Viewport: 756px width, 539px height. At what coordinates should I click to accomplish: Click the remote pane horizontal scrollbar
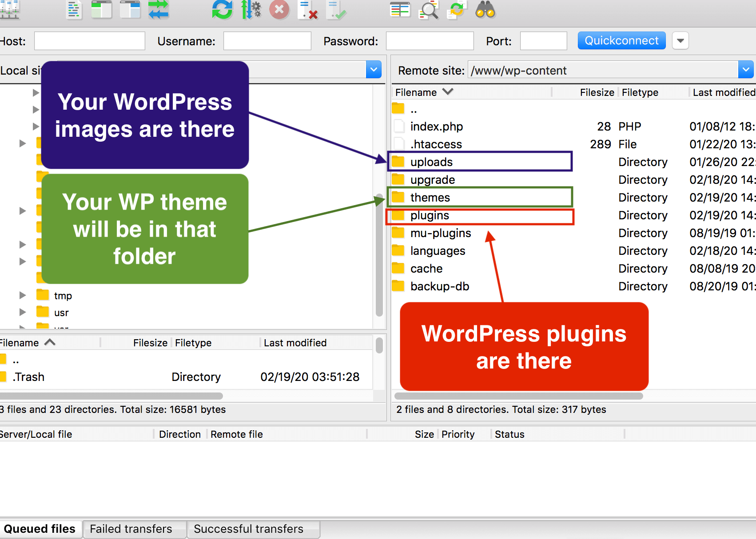tap(518, 396)
